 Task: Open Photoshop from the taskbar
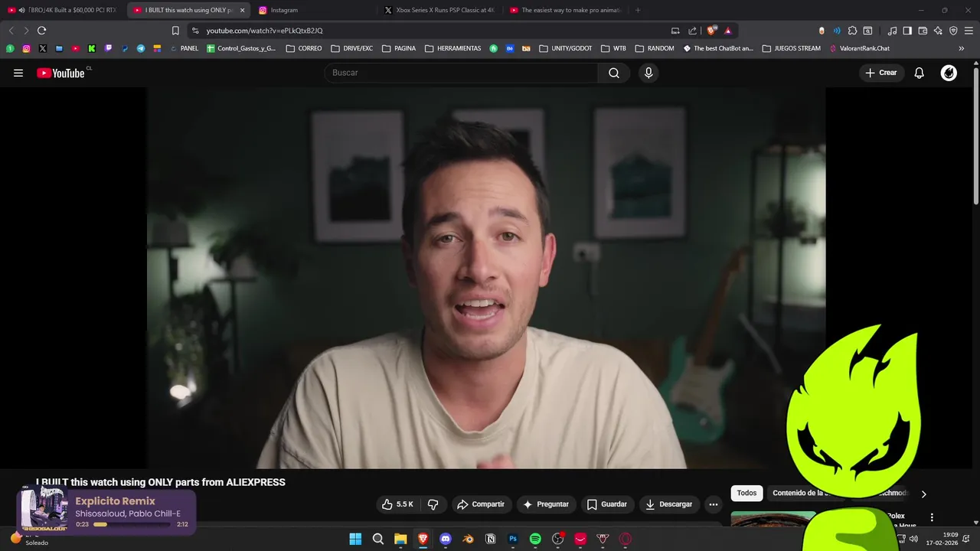(x=513, y=539)
